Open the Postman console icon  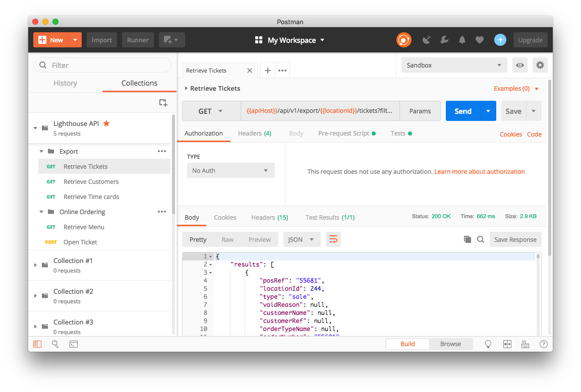click(74, 344)
